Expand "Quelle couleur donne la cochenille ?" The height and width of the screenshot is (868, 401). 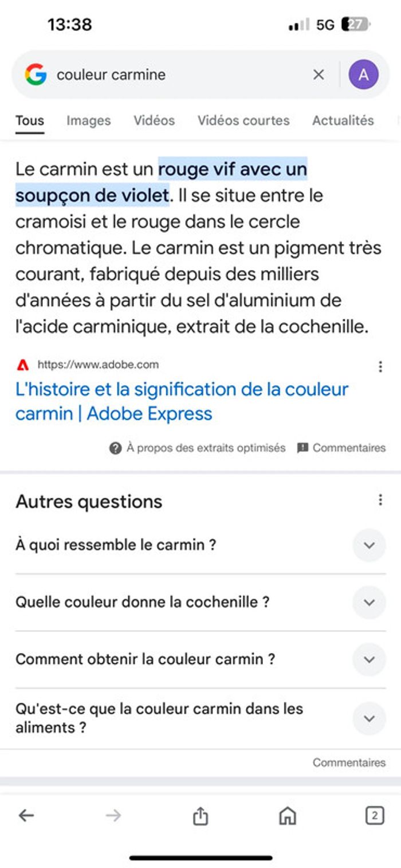(200, 602)
